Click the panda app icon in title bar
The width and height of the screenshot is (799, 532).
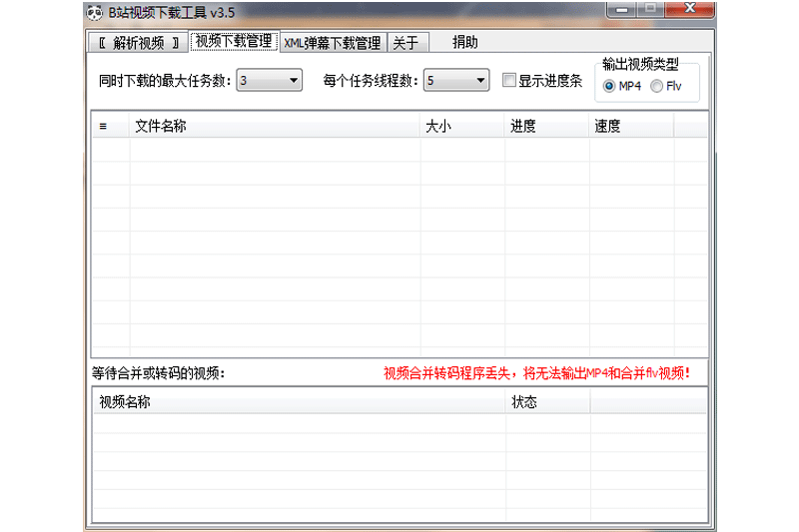pyautogui.click(x=94, y=12)
